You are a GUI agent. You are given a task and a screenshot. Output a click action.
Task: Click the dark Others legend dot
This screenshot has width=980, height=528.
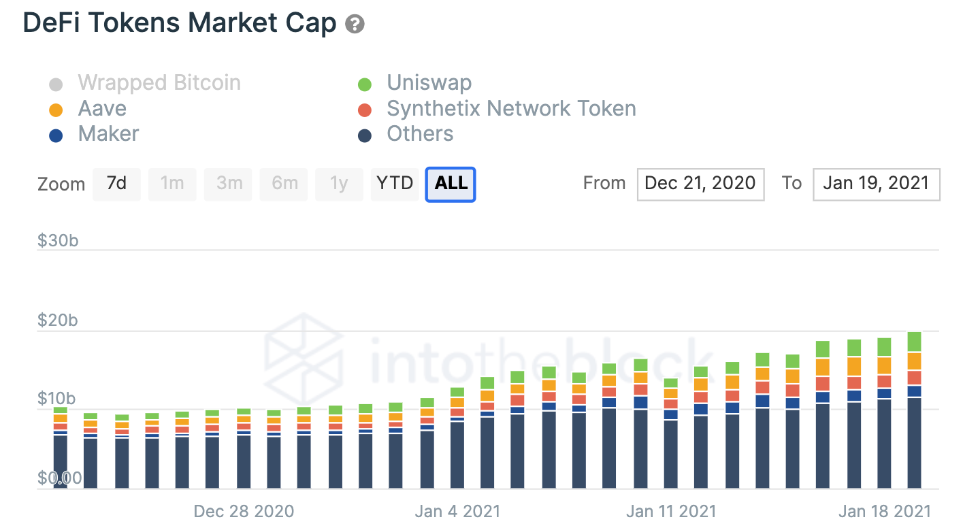[x=365, y=135]
